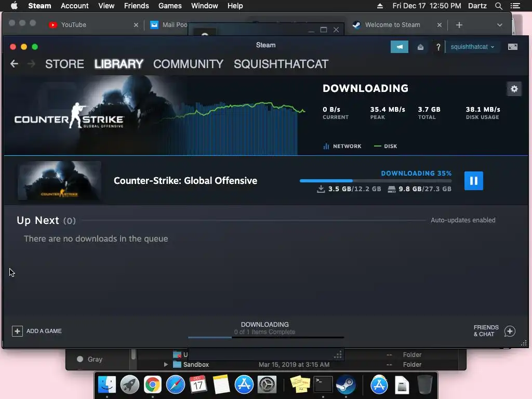Open Notes from the Dock

click(221, 384)
